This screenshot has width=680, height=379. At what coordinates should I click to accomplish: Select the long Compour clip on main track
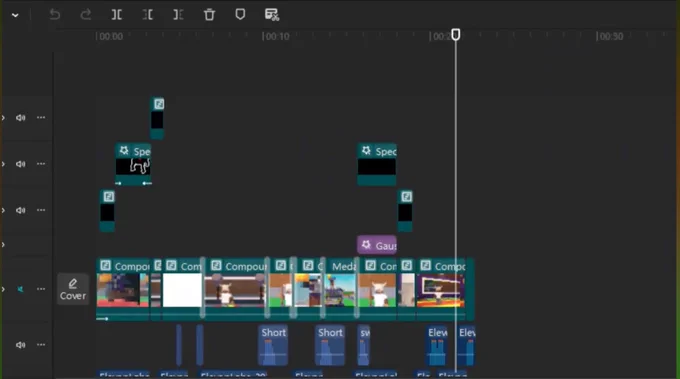[x=235, y=289]
